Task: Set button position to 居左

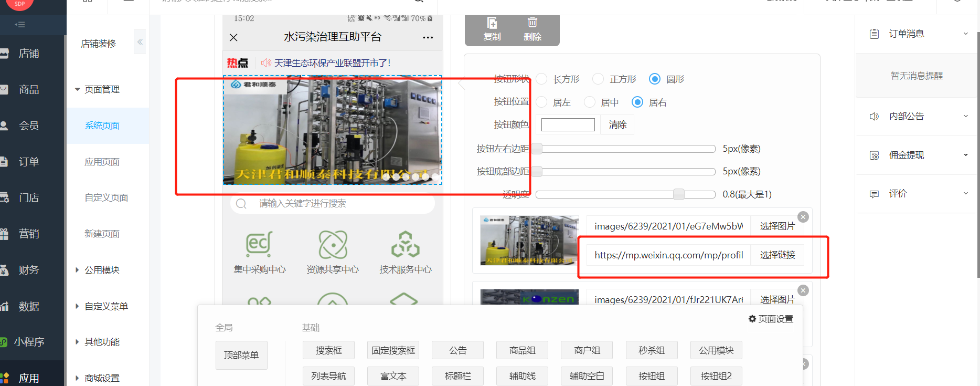Action: (541, 102)
